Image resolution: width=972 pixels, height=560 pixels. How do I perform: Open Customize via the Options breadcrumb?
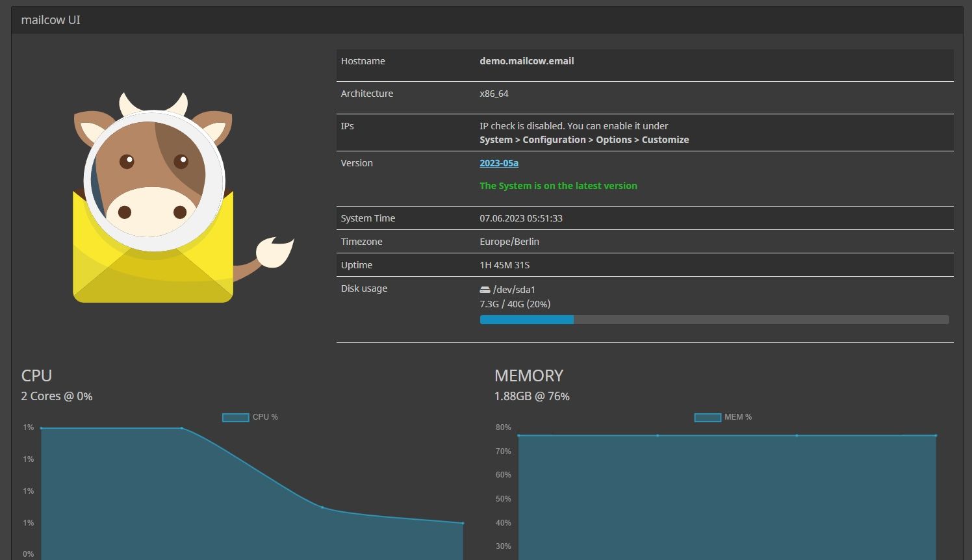pyautogui.click(x=665, y=139)
